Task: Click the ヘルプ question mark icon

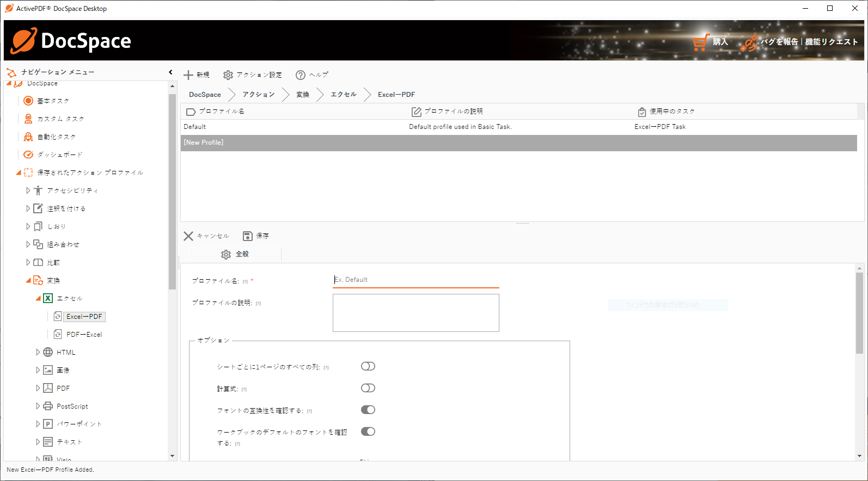Action: click(x=301, y=75)
